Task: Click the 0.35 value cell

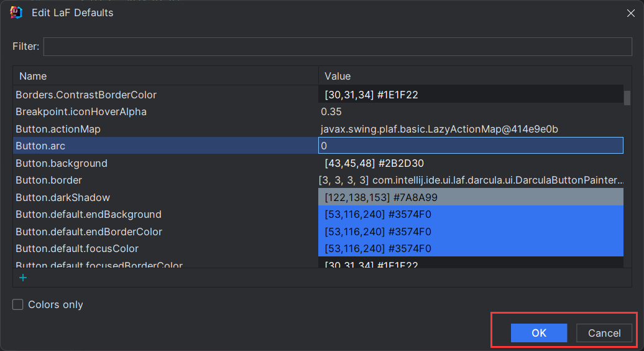Action: pyautogui.click(x=471, y=112)
